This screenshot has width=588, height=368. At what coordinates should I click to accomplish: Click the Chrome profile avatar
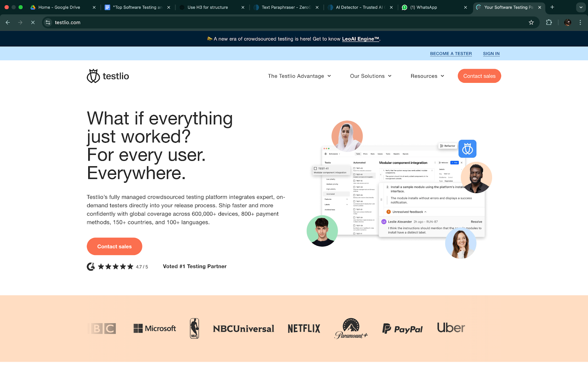click(x=567, y=22)
